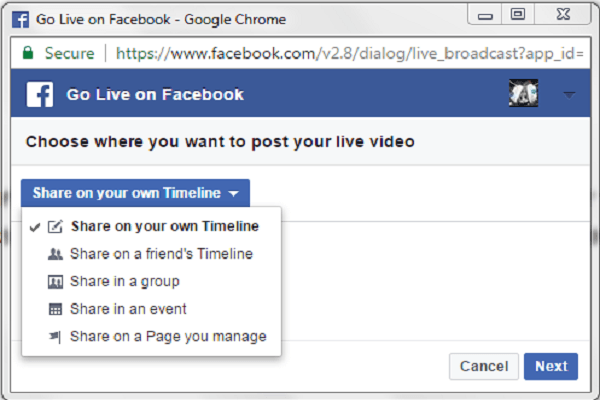Click the green Secure padlock icon

pos(28,53)
